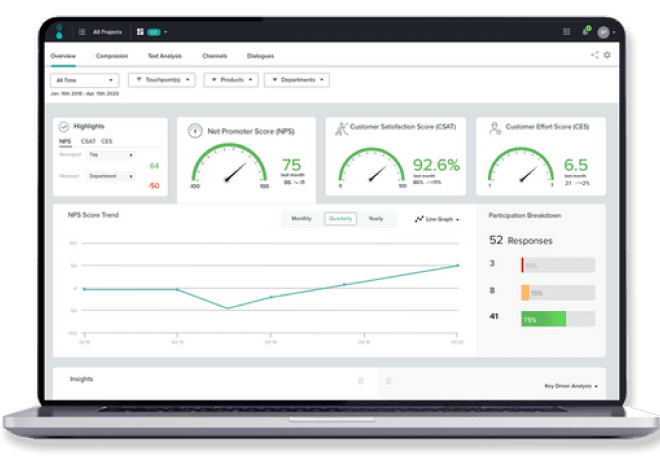Viewport: 660px width, 473px height.
Task: Switch to the Channels tab
Action: point(214,56)
